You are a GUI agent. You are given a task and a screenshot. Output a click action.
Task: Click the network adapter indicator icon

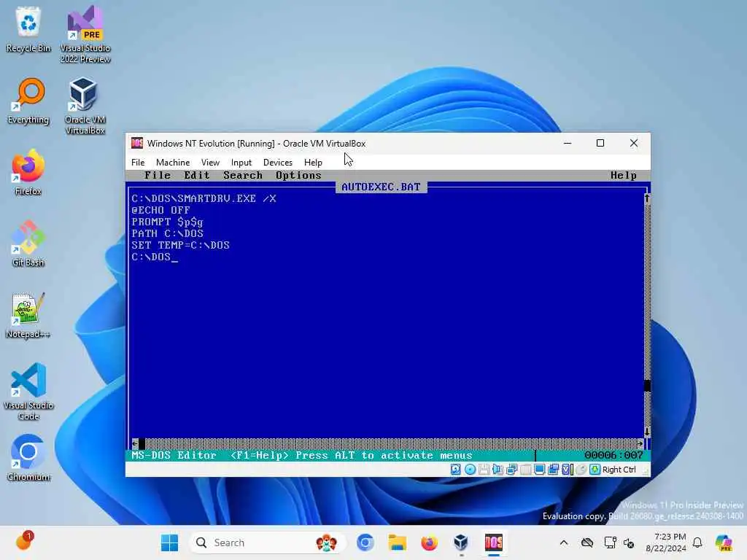pyautogui.click(x=511, y=470)
